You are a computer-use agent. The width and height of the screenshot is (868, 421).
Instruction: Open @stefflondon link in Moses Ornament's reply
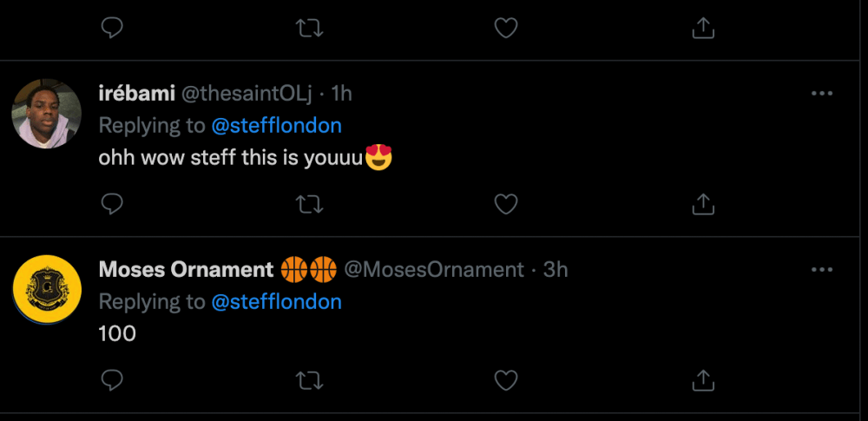click(276, 301)
